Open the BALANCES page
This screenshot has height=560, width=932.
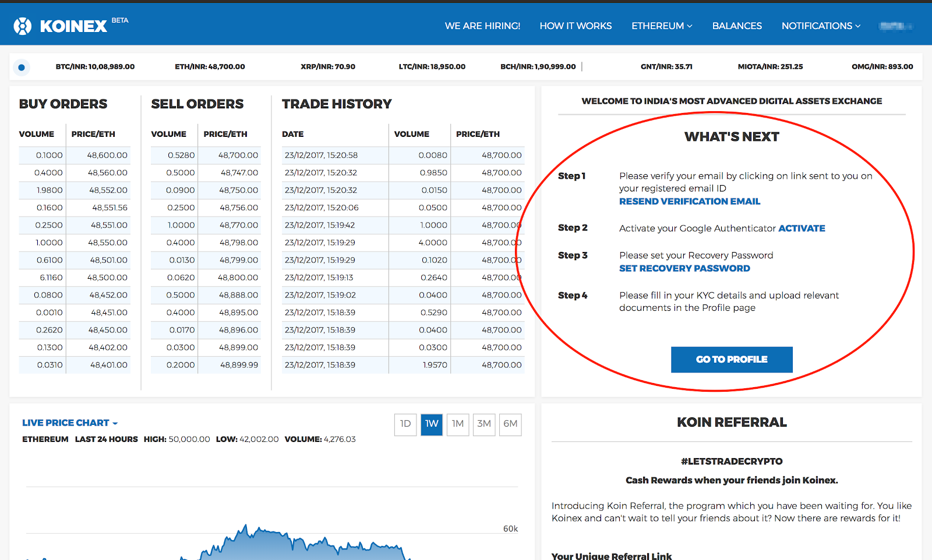click(737, 26)
